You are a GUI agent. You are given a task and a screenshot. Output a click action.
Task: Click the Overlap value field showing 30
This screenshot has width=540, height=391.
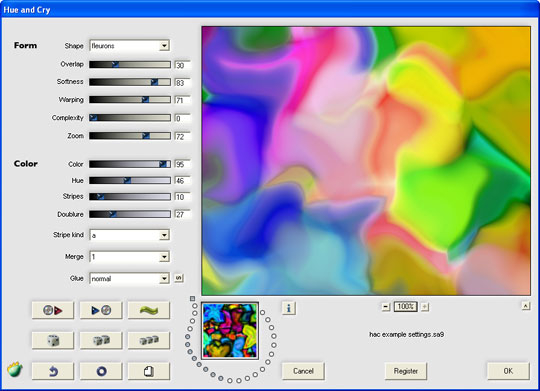[x=182, y=65]
